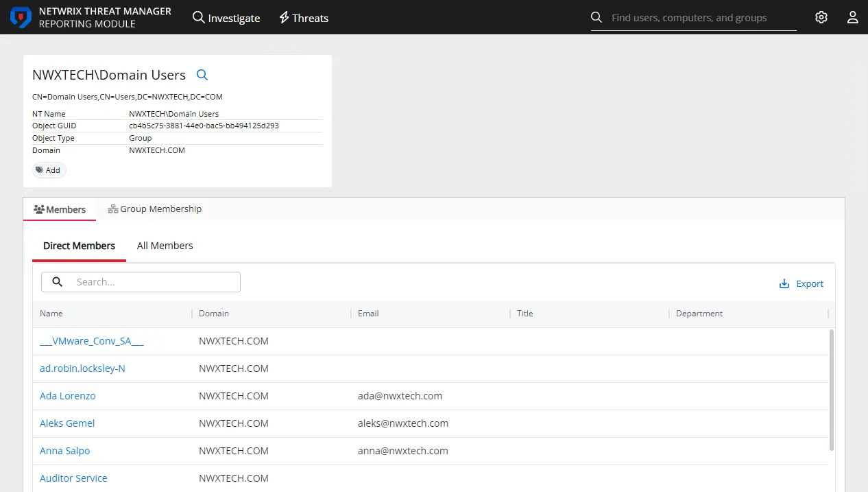868x492 pixels.
Task: Open the Auditor Service member link
Action: point(73,478)
